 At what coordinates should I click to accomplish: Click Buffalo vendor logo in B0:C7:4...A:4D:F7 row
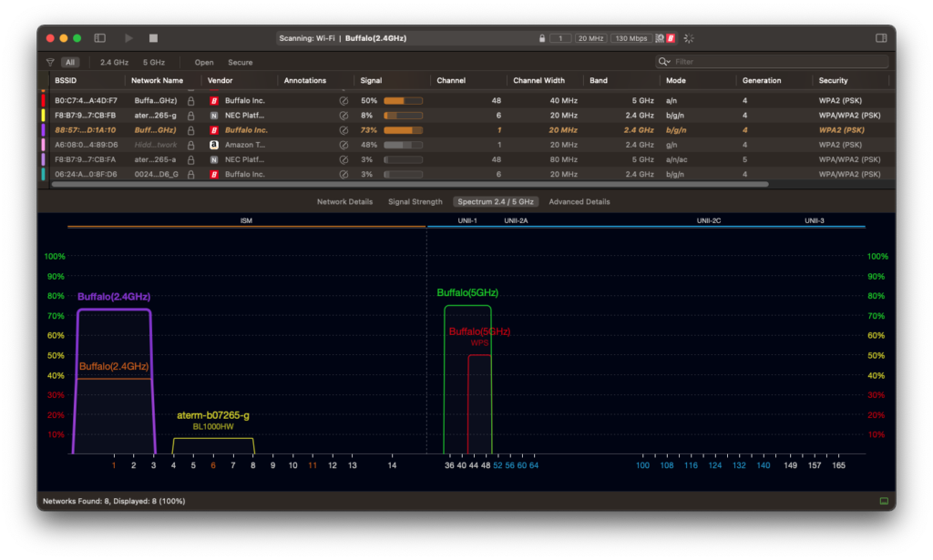point(214,101)
